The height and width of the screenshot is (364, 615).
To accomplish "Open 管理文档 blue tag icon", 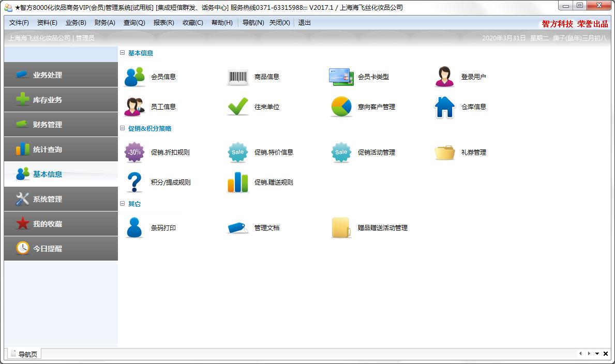I will click(x=238, y=228).
